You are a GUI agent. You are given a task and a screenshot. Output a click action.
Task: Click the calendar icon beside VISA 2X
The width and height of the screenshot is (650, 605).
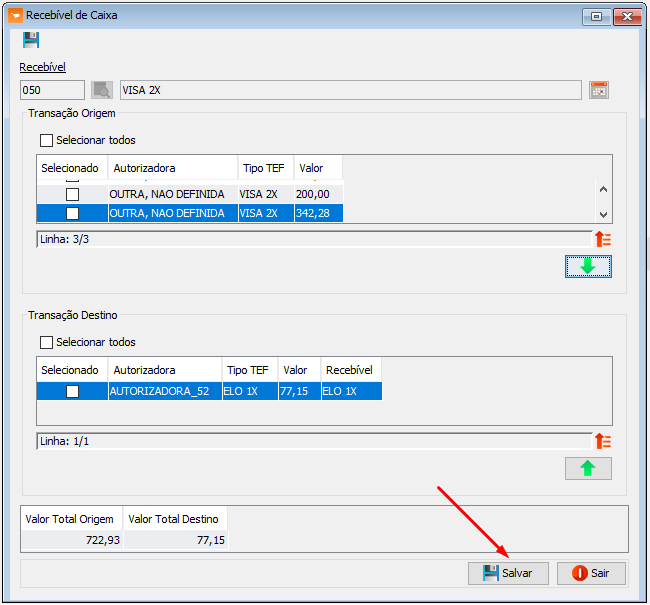point(599,90)
